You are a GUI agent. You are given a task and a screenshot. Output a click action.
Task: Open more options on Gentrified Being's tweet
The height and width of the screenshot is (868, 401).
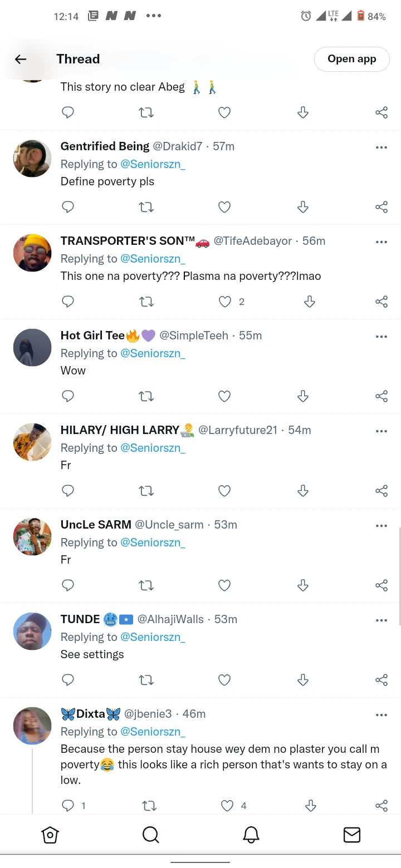(x=382, y=147)
